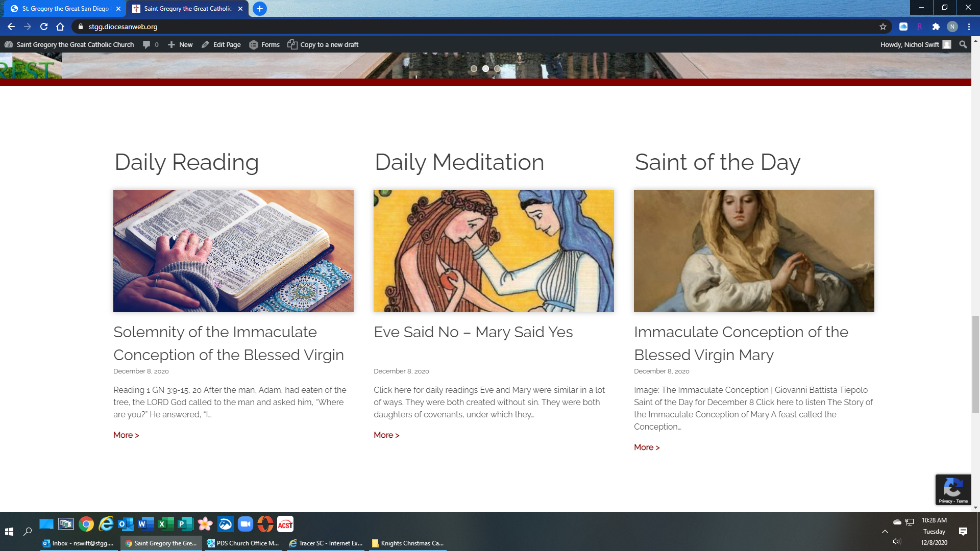Open the Eve Said No – Mary Said Yes title

(473, 332)
